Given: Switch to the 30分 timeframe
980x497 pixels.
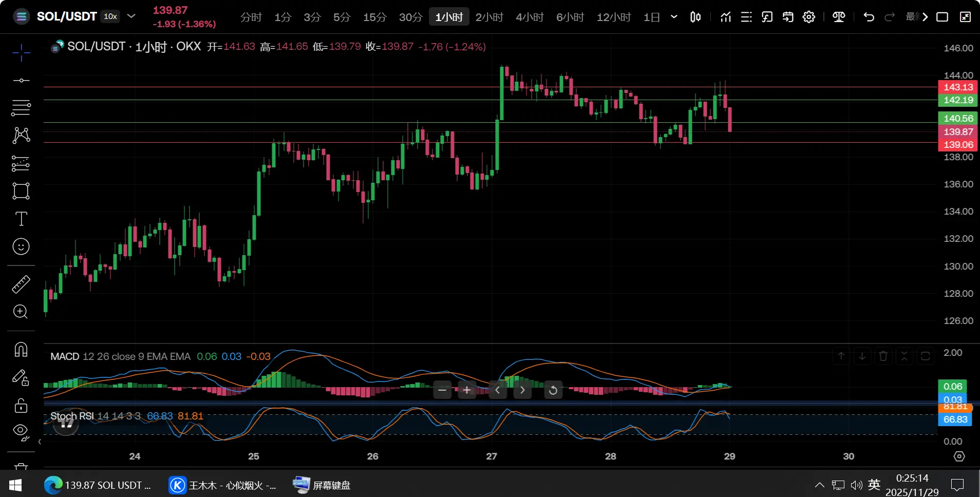Looking at the screenshot, I should pyautogui.click(x=410, y=17).
